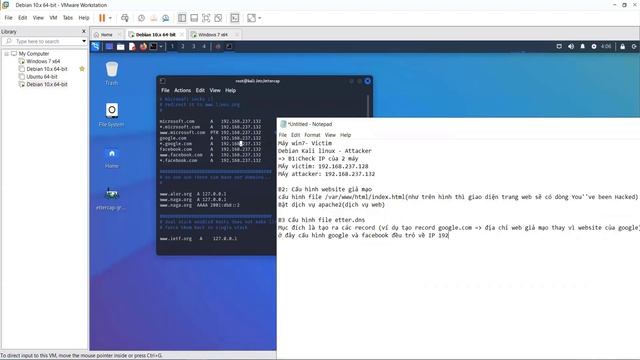Open the VMware View menu
The image size is (640, 360).
38,18
